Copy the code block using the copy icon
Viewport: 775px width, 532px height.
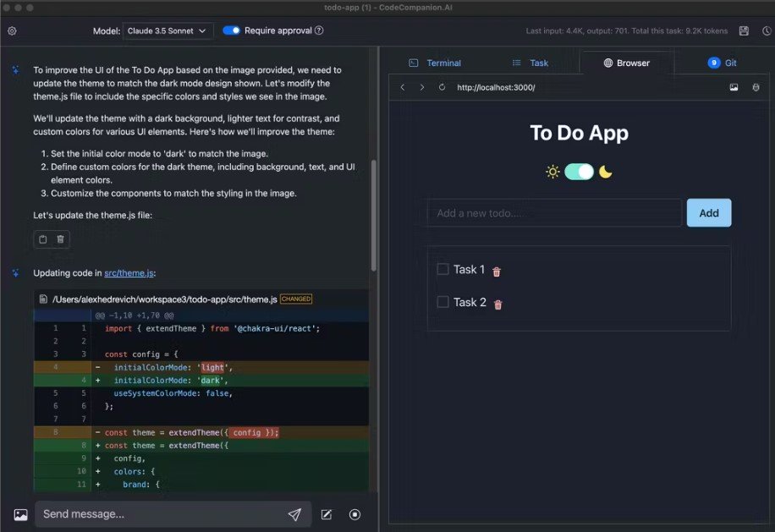coord(41,239)
